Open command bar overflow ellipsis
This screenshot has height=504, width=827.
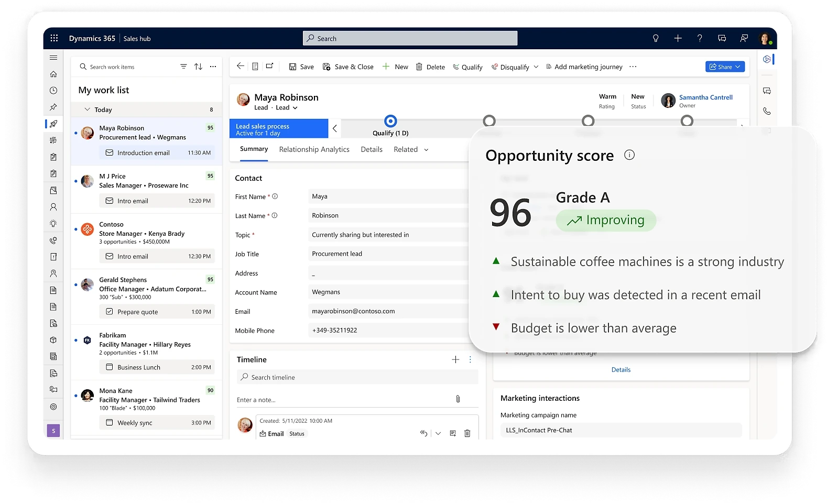click(x=633, y=67)
